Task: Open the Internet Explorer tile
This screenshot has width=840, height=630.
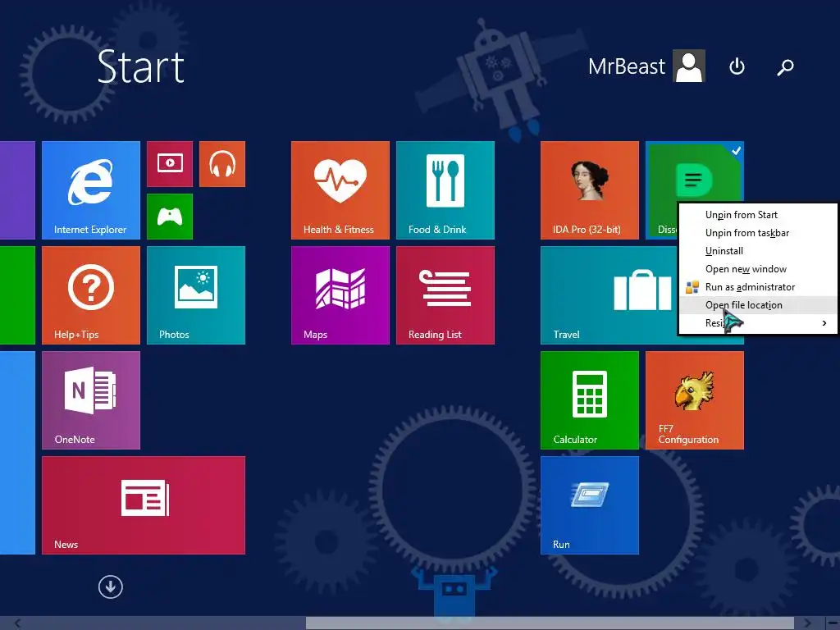Action: click(91, 190)
